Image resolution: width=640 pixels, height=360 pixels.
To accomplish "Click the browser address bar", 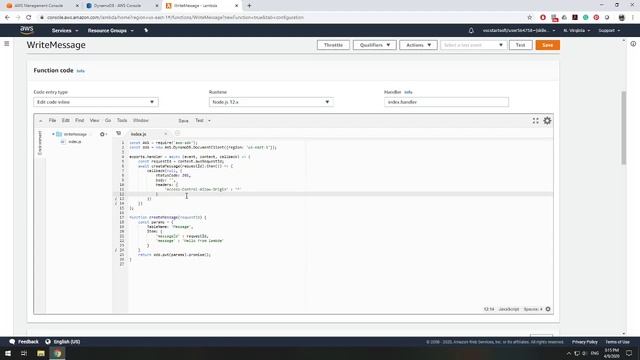I will pyautogui.click(x=282, y=18).
